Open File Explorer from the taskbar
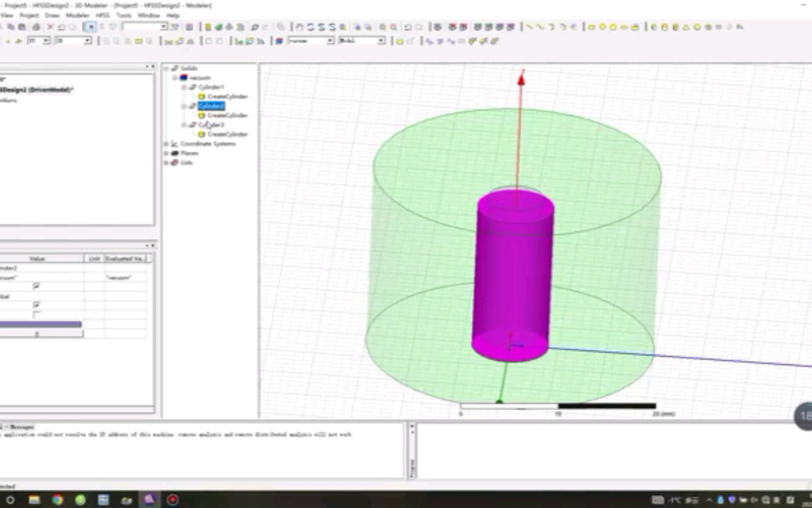This screenshot has height=508, width=812. pos(34,500)
